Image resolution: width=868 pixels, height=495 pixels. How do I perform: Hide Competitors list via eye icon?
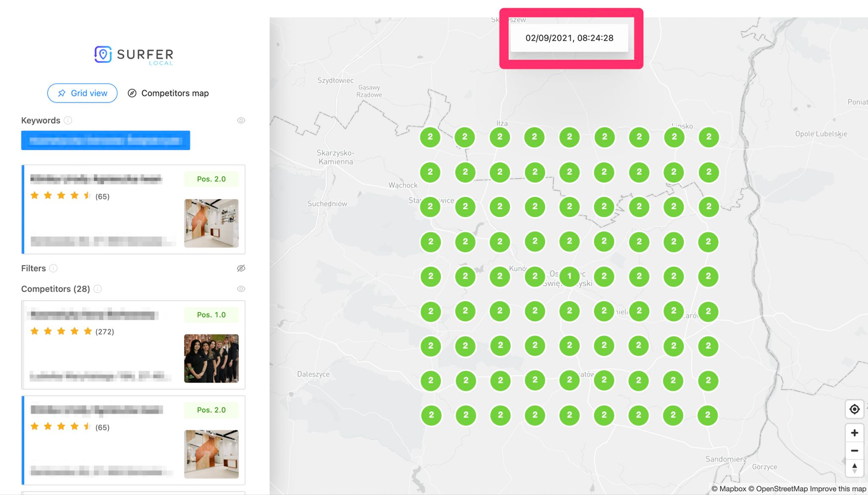pyautogui.click(x=241, y=289)
